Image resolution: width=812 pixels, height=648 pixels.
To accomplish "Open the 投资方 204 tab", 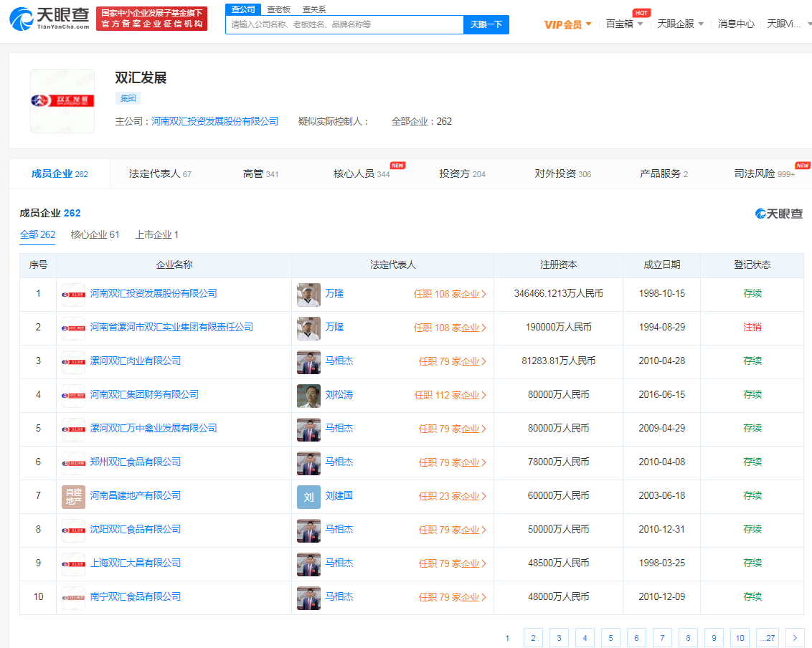I will (462, 174).
